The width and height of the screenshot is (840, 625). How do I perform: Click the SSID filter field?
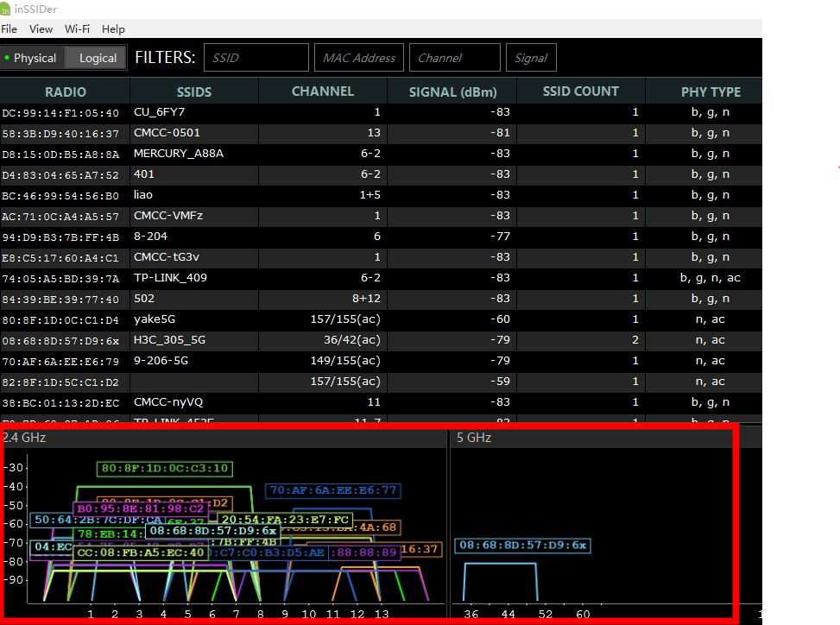(256, 58)
